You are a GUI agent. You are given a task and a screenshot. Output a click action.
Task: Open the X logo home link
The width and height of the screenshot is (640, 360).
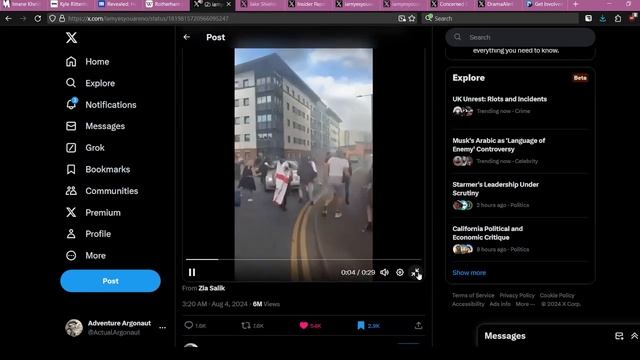point(71,38)
